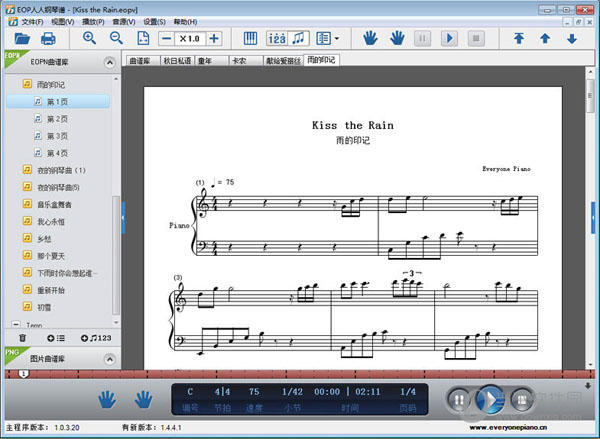Expand the 图片曲谱库 panel
600x439 pixels.
click(x=109, y=359)
